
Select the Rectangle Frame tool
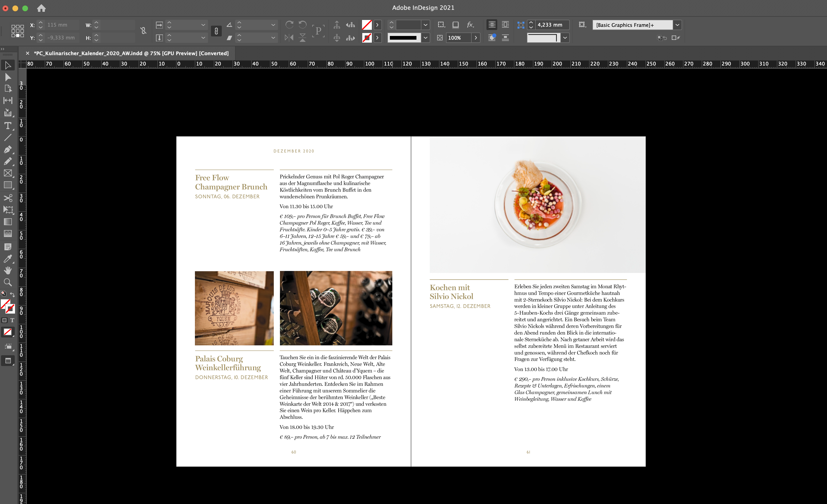(8, 173)
